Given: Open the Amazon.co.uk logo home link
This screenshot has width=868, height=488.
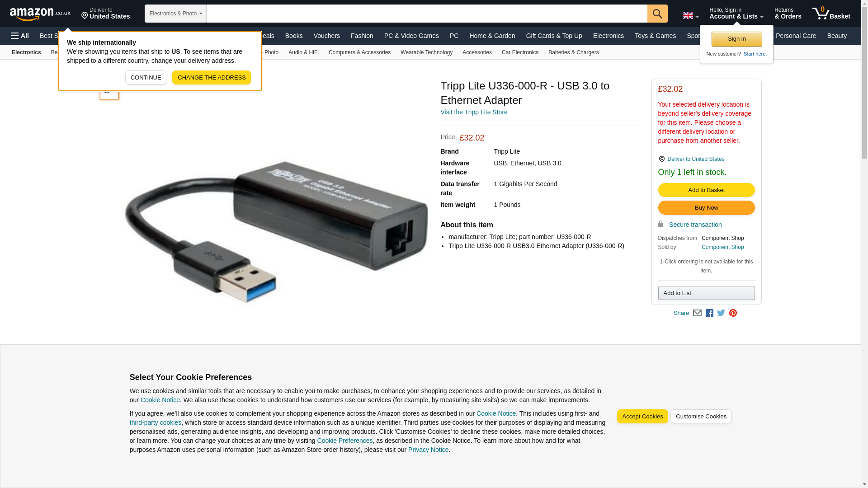Looking at the screenshot, I should coord(40,14).
